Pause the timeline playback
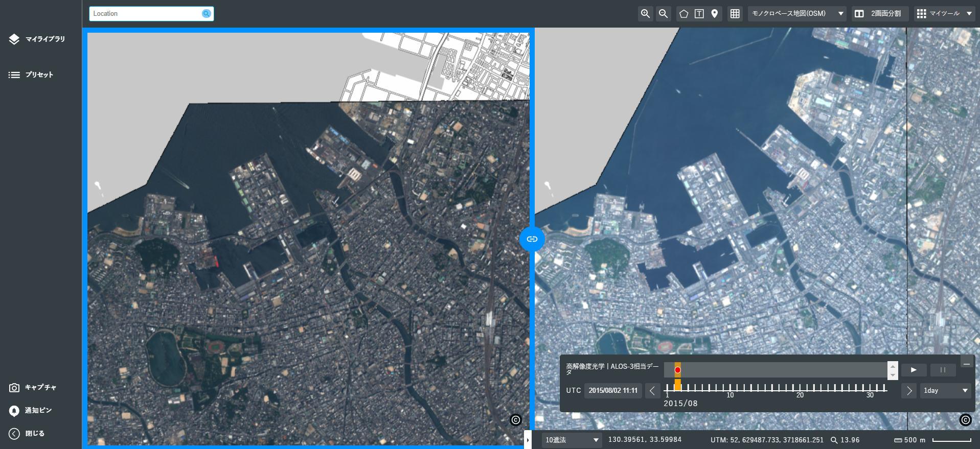Screen dimensions: 980x449 [x=943, y=370]
